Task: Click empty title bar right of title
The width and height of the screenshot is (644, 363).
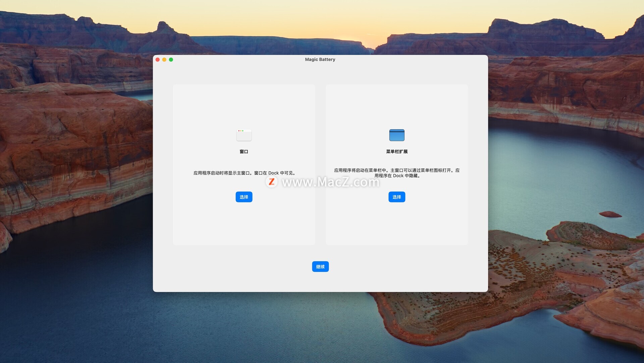Action: (x=419, y=60)
